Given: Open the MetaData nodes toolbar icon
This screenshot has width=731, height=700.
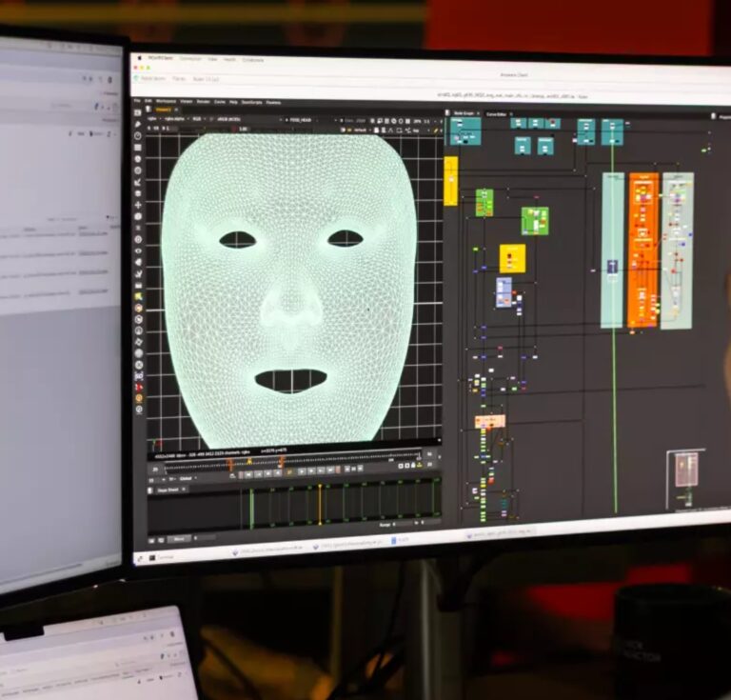Looking at the screenshot, I should tap(138, 262).
